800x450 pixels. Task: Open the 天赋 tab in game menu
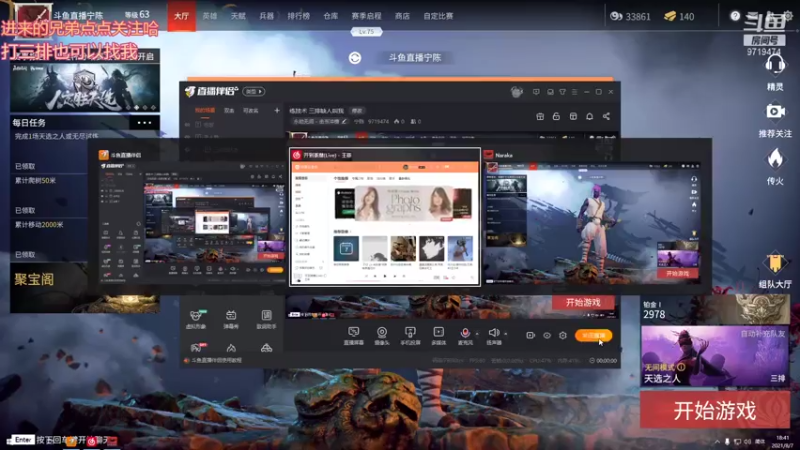238,16
